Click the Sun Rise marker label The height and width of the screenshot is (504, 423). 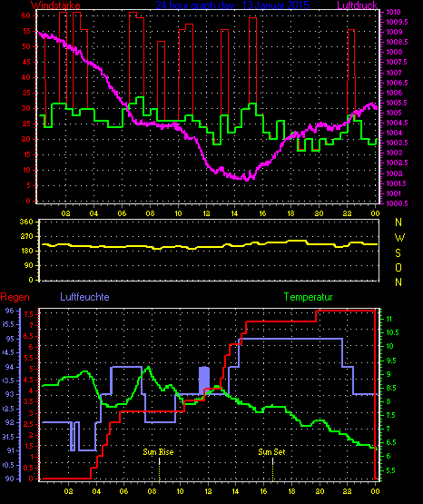pos(158,452)
